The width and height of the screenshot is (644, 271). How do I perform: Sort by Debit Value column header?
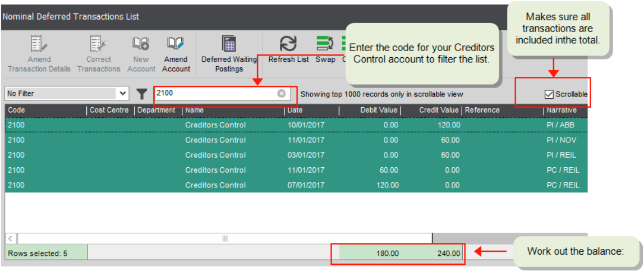pos(370,110)
